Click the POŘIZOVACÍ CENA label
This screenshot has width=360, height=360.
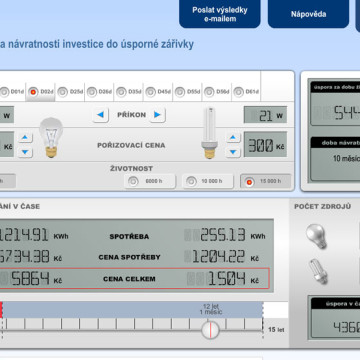pos(131,146)
